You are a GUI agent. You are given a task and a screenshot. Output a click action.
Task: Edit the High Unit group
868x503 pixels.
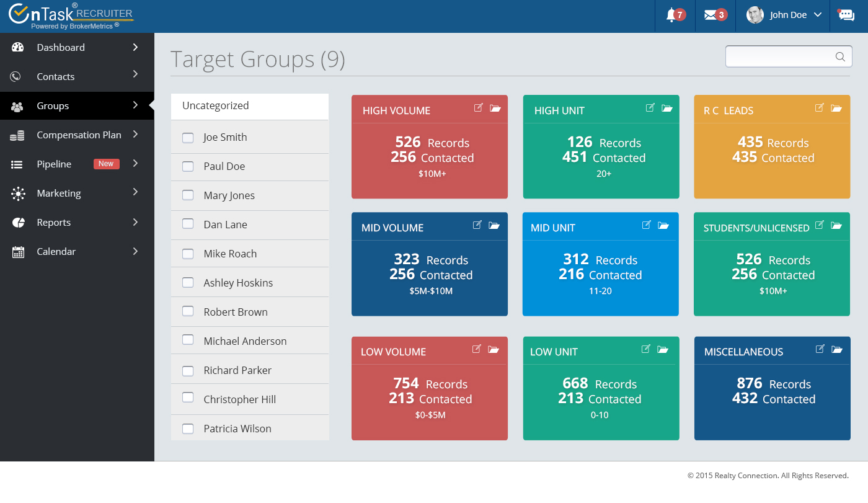pos(650,107)
